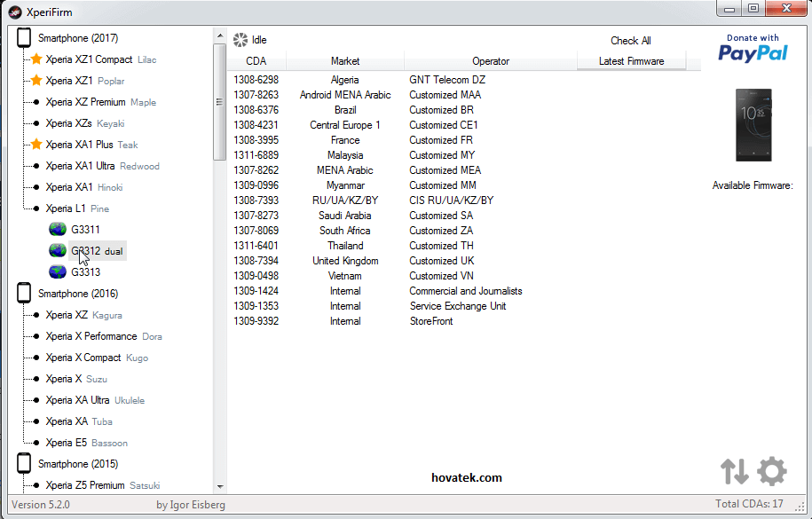Click the phone icon beside Smartphone (2017)
This screenshot has height=519, width=812.
coord(24,38)
